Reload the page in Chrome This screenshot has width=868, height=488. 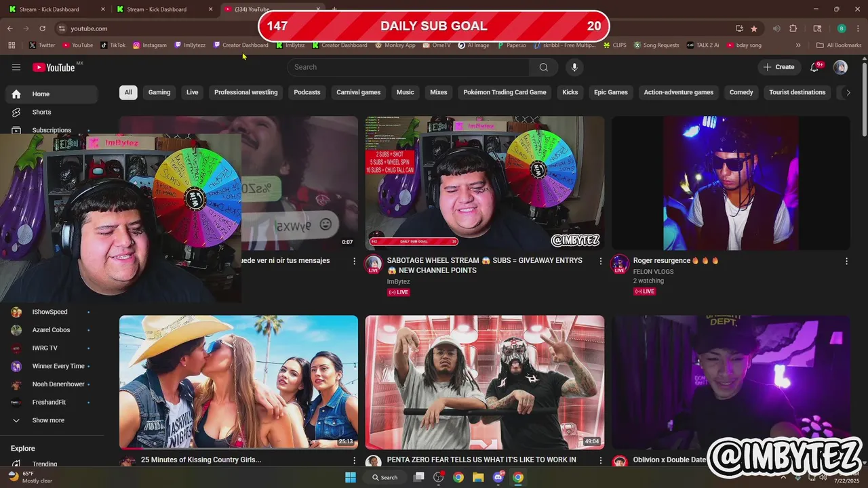pyautogui.click(x=42, y=28)
